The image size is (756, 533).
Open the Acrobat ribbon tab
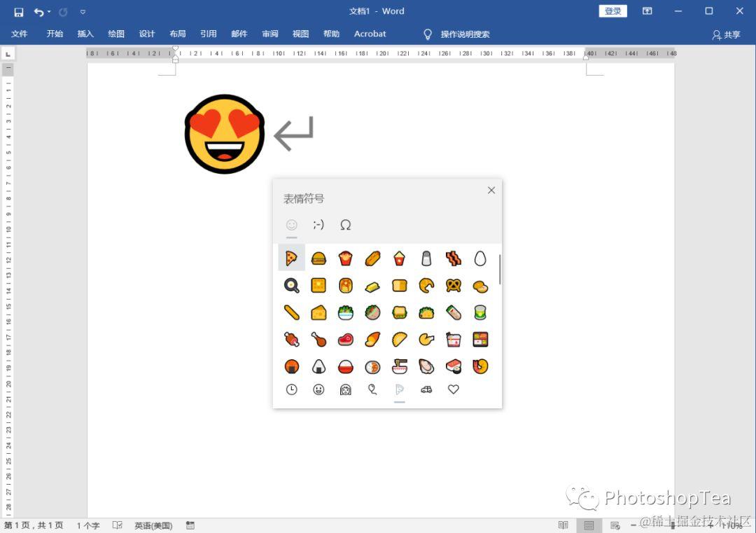point(370,34)
